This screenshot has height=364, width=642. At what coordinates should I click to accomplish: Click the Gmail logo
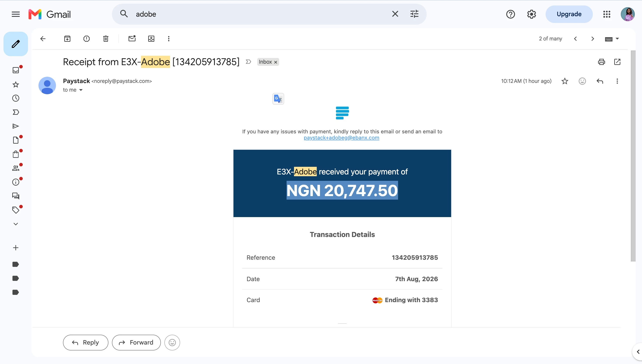pos(49,14)
